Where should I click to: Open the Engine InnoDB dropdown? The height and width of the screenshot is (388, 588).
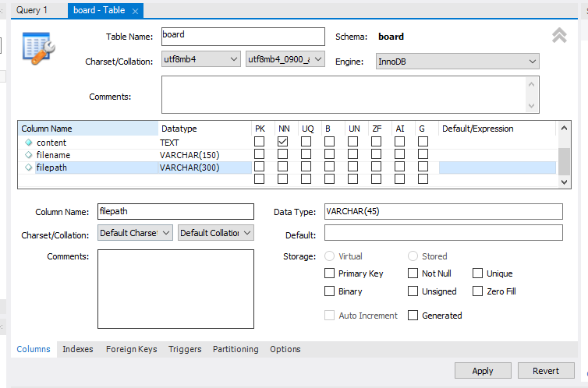click(458, 62)
